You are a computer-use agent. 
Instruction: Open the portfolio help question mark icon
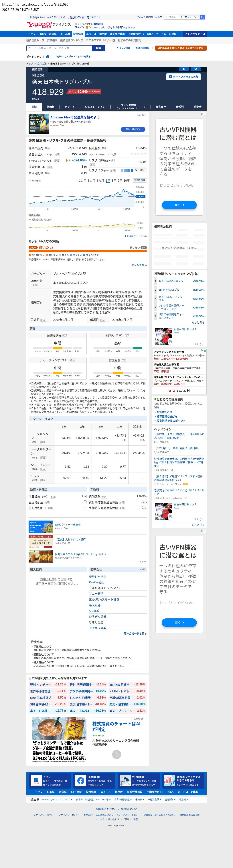pyautogui.click(x=48, y=57)
